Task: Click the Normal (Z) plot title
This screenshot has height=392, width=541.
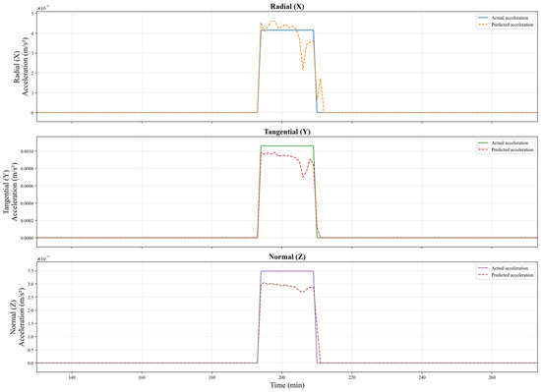Action: click(287, 256)
